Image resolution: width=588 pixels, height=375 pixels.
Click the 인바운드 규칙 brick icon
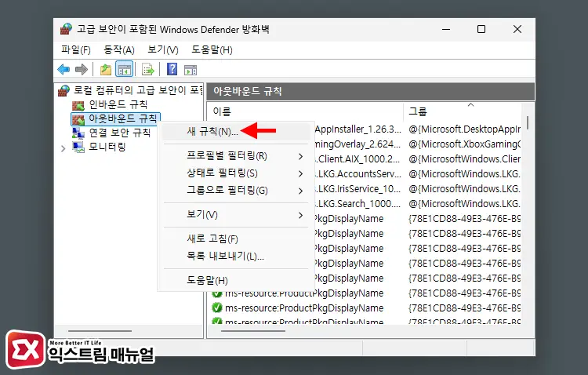pos(78,105)
